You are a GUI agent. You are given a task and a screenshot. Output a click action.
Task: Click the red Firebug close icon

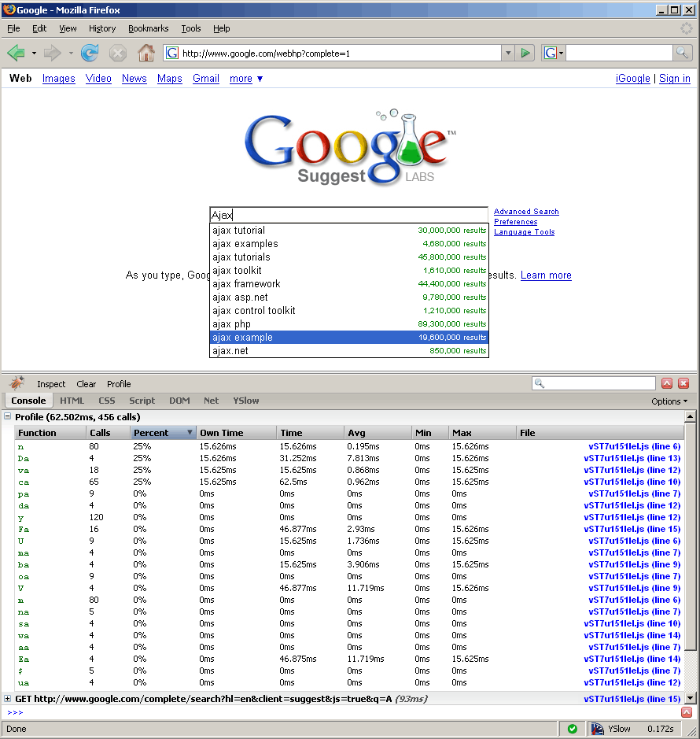coord(683,383)
